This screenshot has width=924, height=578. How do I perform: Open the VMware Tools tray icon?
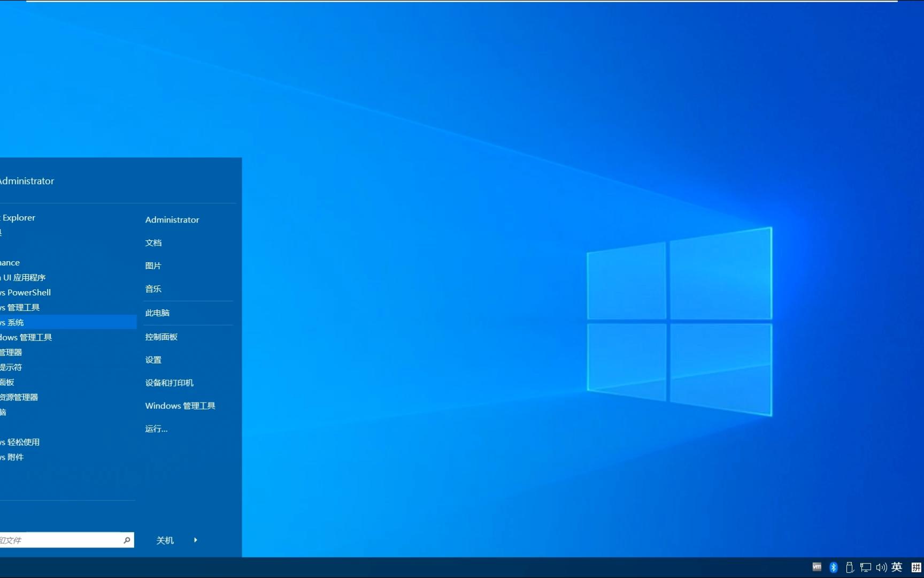tap(817, 567)
